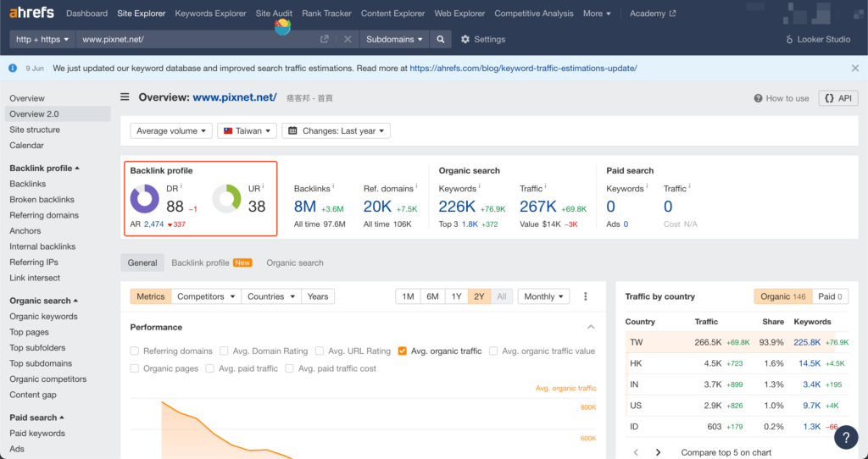Collapse the Performance section
This screenshot has width=868, height=459.
coord(591,327)
